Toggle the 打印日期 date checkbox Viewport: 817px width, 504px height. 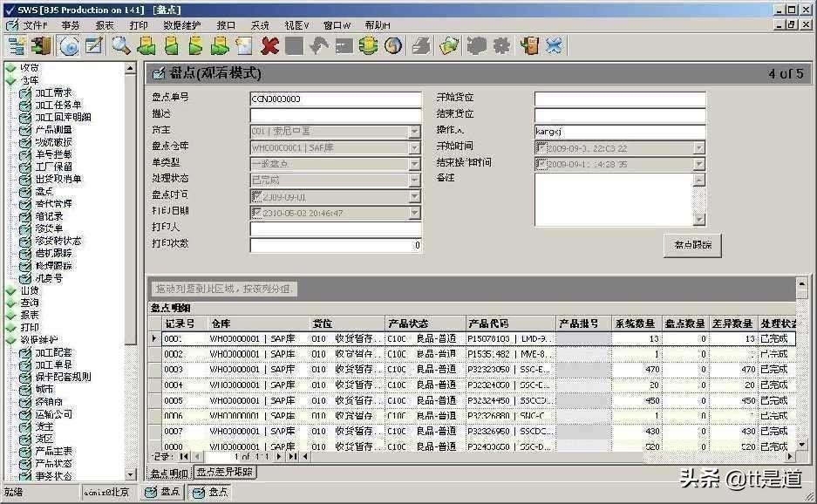pyautogui.click(x=256, y=213)
